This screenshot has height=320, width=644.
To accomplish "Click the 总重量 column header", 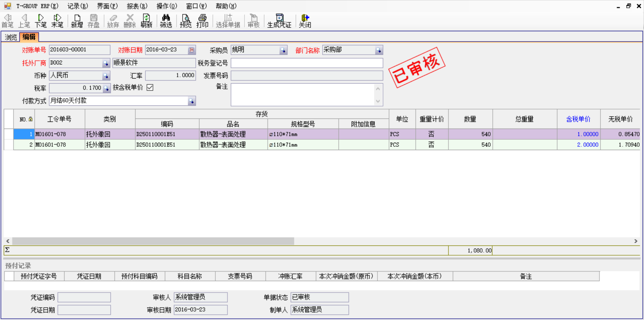I will (x=525, y=119).
